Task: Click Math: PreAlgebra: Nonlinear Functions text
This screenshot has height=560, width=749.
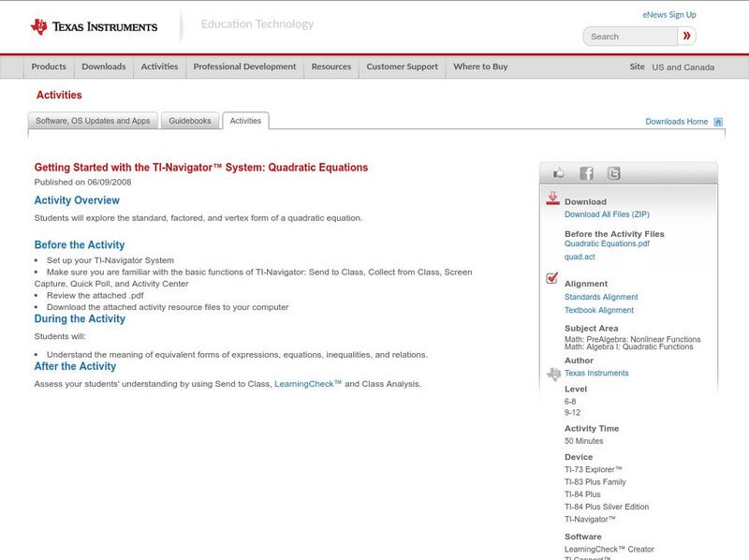Action: pos(633,339)
